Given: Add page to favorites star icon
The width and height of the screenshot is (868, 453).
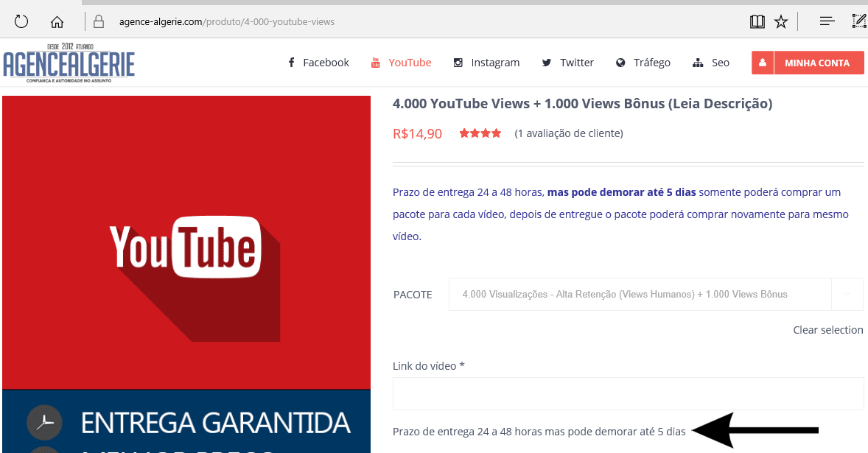Looking at the screenshot, I should 781,21.
